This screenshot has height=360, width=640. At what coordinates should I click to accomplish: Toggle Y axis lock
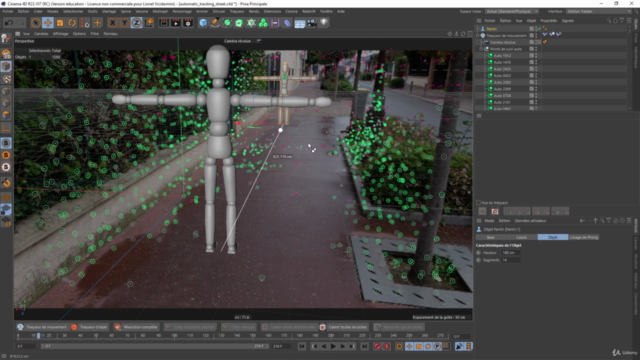[124, 23]
